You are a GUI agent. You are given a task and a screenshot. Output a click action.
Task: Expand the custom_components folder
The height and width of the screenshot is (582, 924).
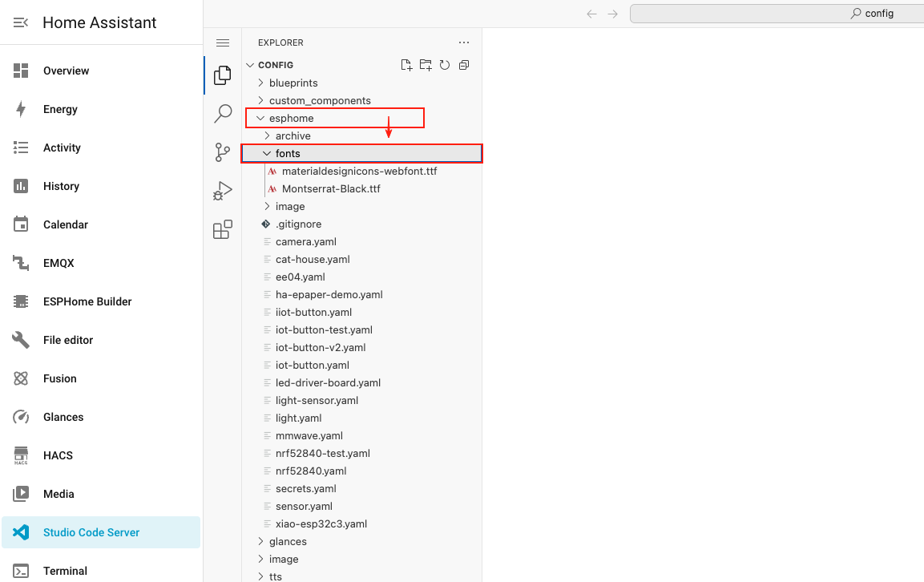pos(319,101)
